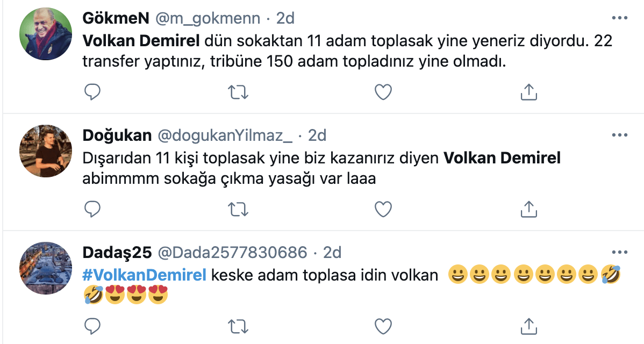
Task: Open more options menu on GökmeN's tweet
Action: [620, 17]
